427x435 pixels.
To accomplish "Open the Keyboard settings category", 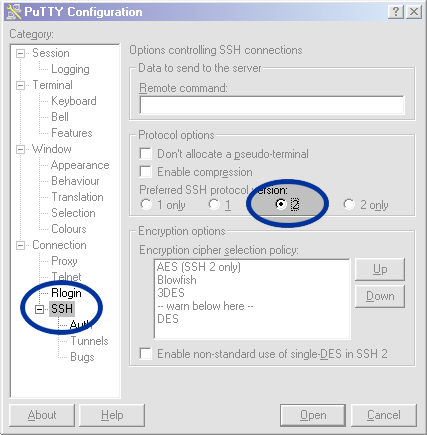I will click(74, 101).
